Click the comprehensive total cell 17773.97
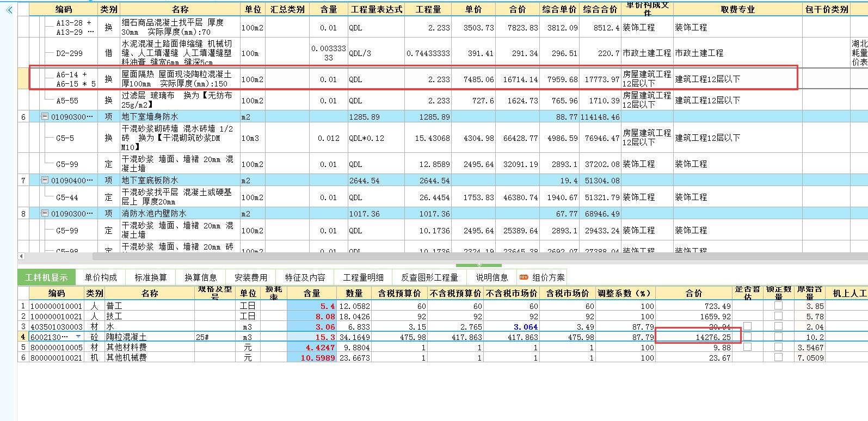The height and width of the screenshot is (421, 868). click(x=600, y=79)
